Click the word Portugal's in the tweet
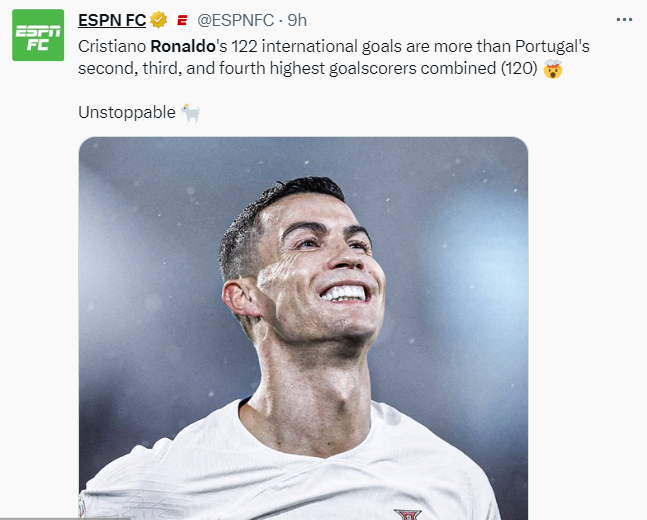 point(588,46)
